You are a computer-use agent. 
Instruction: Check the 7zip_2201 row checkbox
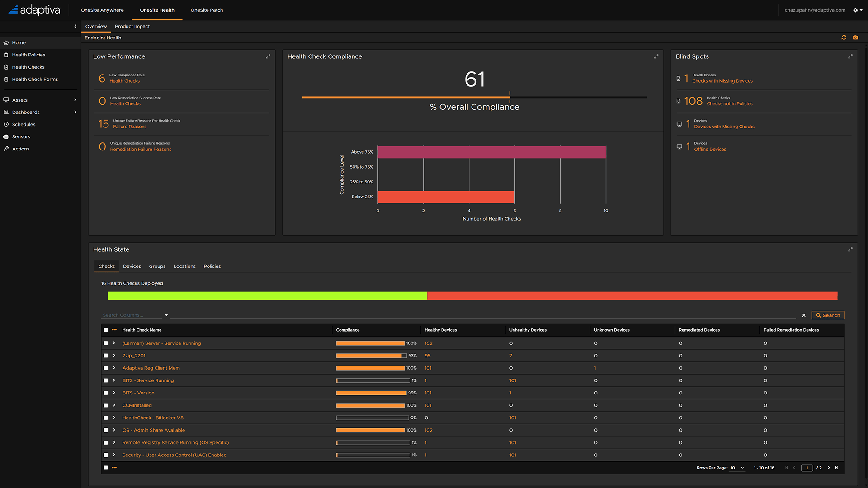coord(106,356)
